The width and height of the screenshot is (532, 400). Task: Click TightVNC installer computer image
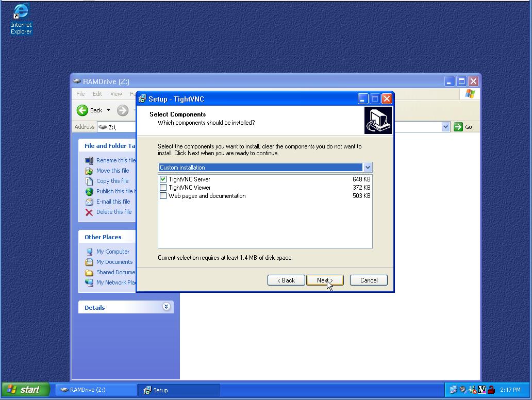pyautogui.click(x=378, y=121)
